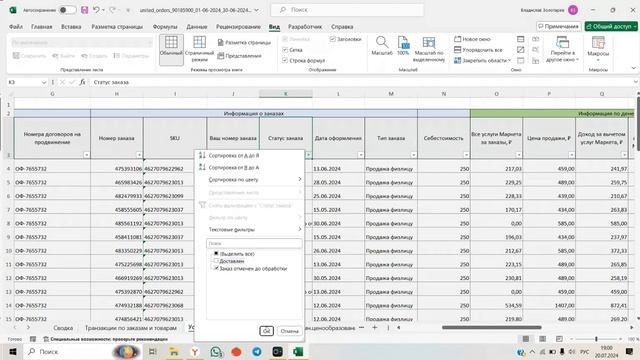This screenshot has height=360, width=640.
Task: Open Макросы ribbon button
Action: click(598, 48)
